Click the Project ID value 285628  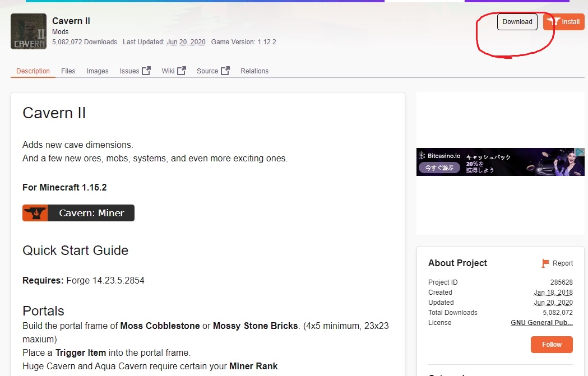(562, 282)
